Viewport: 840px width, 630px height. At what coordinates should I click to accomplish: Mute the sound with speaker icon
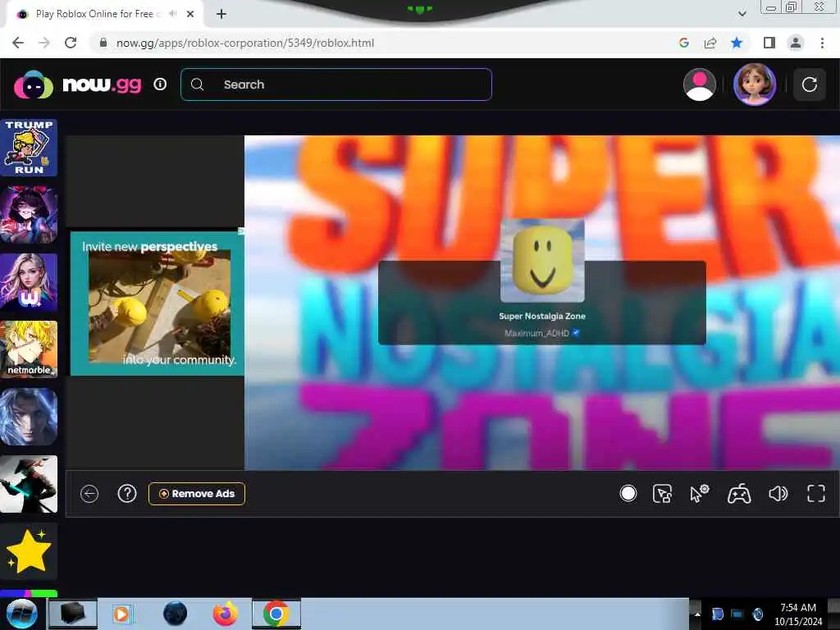778,493
